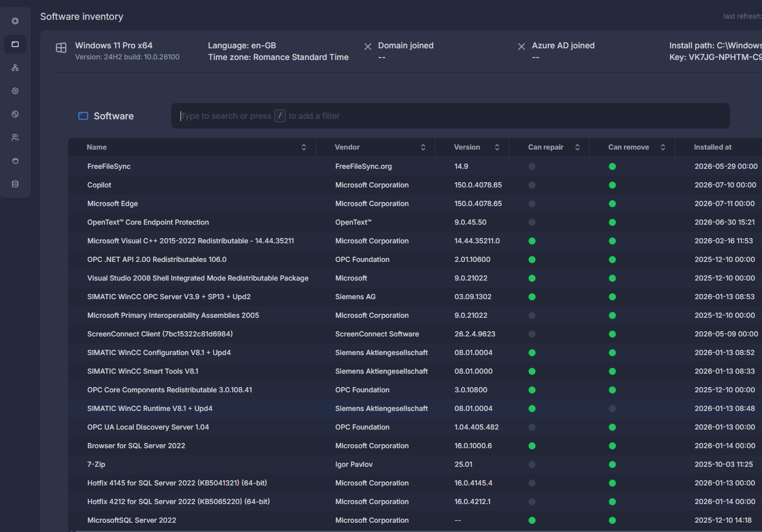This screenshot has width=762, height=532.
Task: Select the ScreenConnect Client row
Action: click(415, 334)
